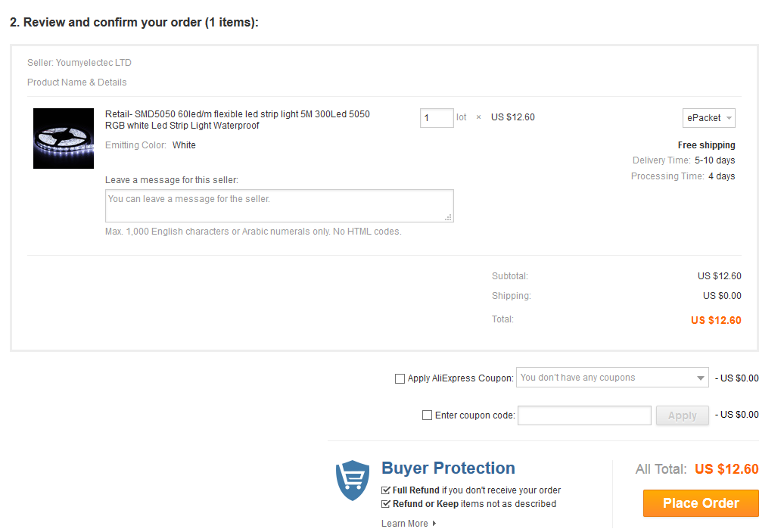Viewport: 784px width, 532px height.
Task: Click the Full Refund checkmark icon
Action: click(x=385, y=490)
